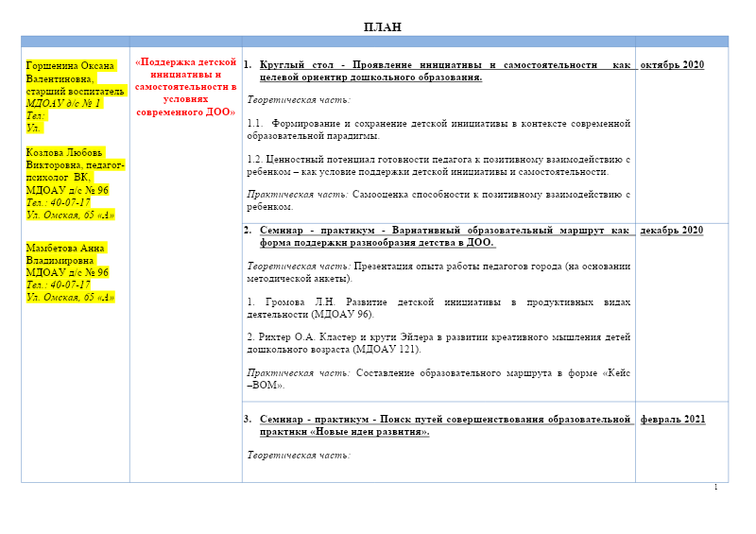The image size is (756, 534).
Task: Select the date "октябрь 2020"
Action: pos(672,65)
